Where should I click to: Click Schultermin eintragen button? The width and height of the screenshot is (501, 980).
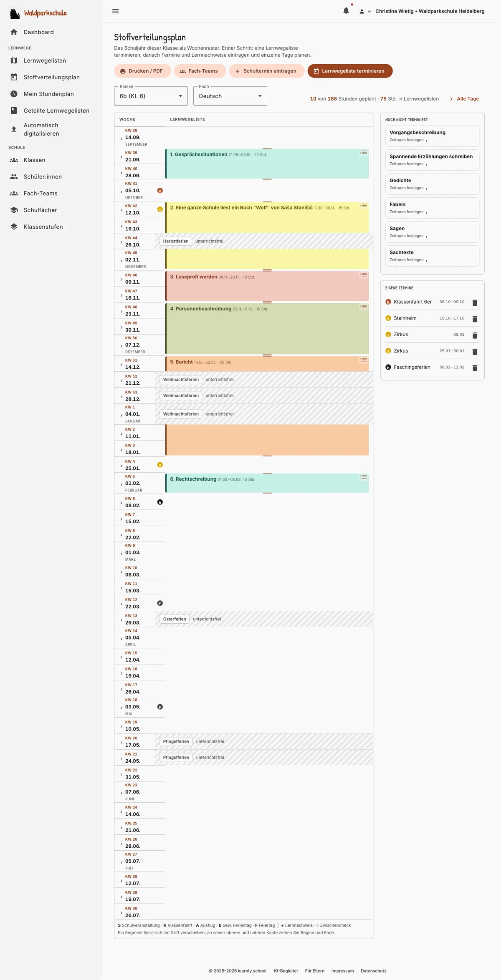coord(266,71)
